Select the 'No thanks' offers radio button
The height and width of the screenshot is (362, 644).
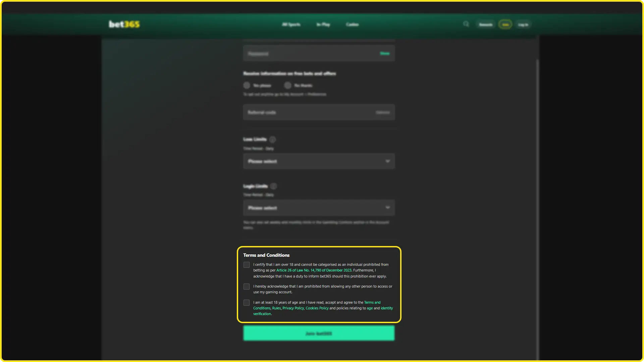click(x=288, y=85)
